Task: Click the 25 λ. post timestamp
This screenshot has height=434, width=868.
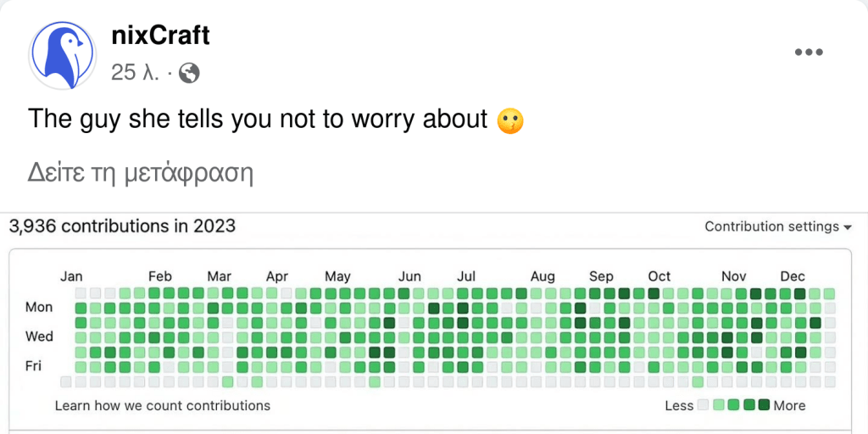Action: [135, 73]
